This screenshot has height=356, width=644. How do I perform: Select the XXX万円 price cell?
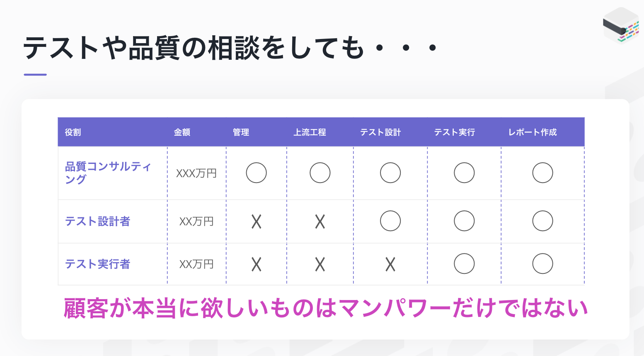(x=196, y=173)
